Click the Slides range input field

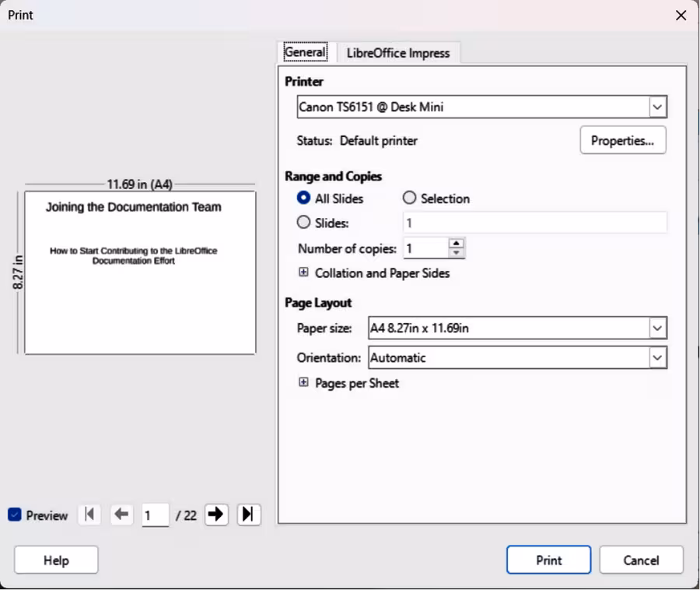535,223
